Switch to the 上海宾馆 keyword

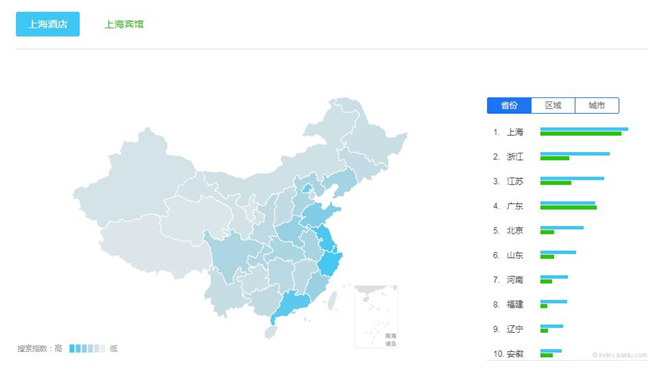[x=124, y=24]
